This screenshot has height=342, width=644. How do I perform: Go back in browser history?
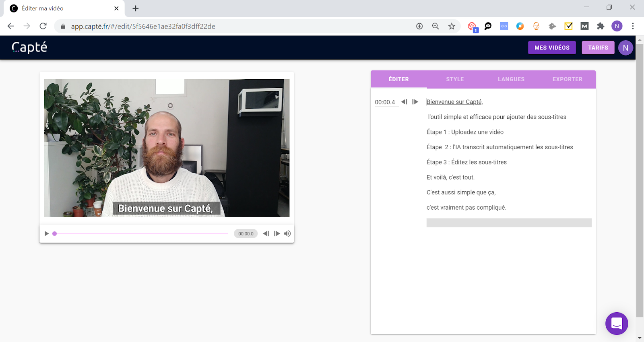(x=11, y=26)
